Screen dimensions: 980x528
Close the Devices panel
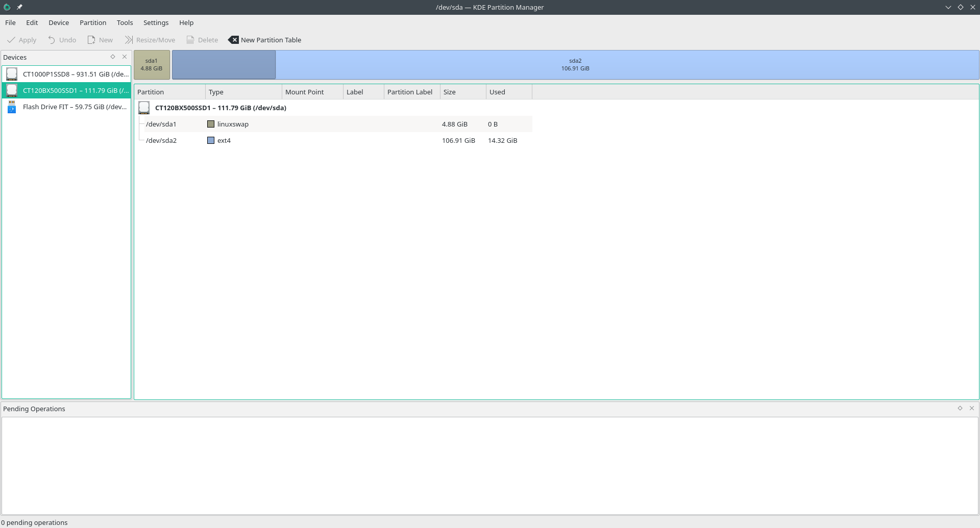tap(125, 57)
